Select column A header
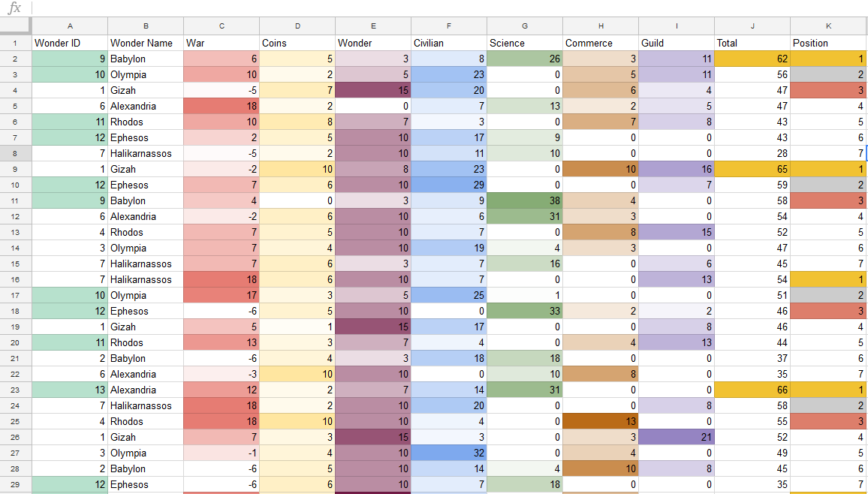 70,26
